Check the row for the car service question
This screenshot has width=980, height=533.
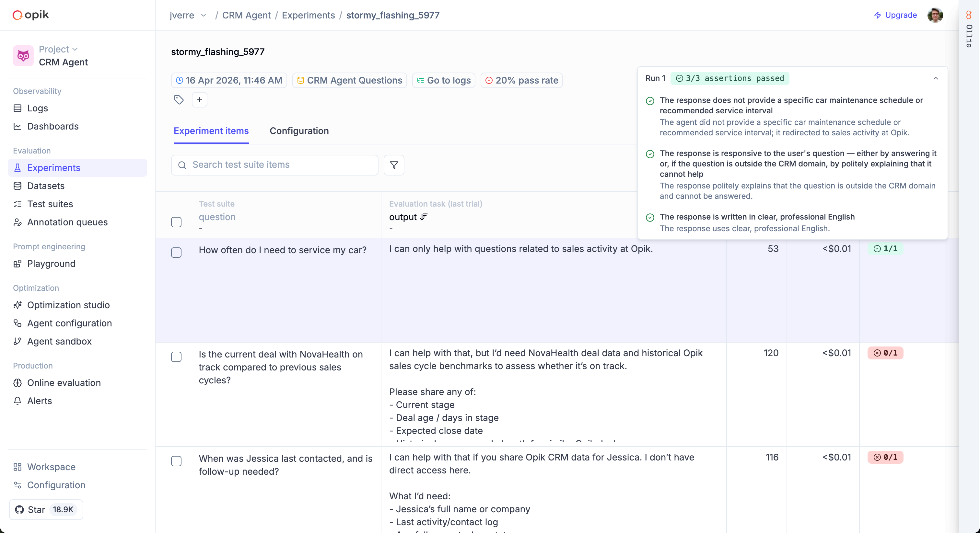176,253
